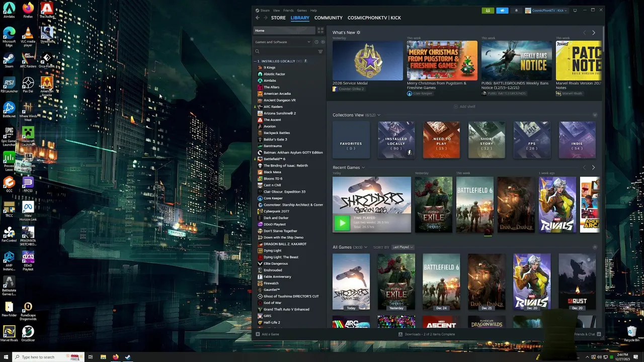The image size is (644, 362).
Task: Open Firefox from the Windows taskbar
Action: pos(115,357)
